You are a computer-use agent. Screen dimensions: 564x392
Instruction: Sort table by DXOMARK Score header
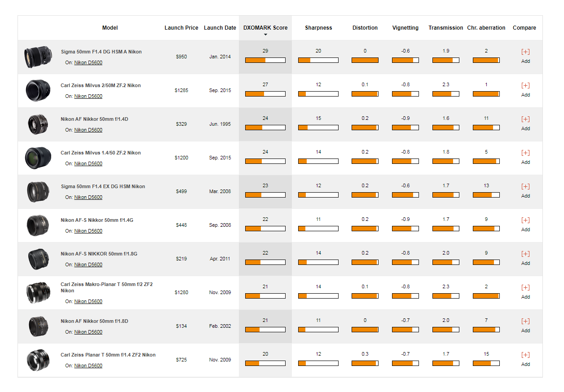point(265,28)
